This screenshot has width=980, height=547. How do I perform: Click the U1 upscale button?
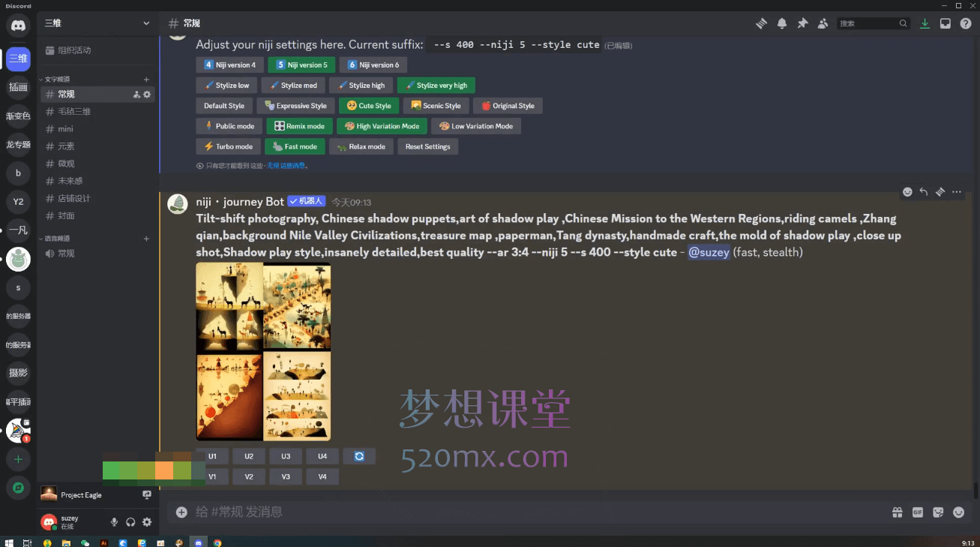212,456
